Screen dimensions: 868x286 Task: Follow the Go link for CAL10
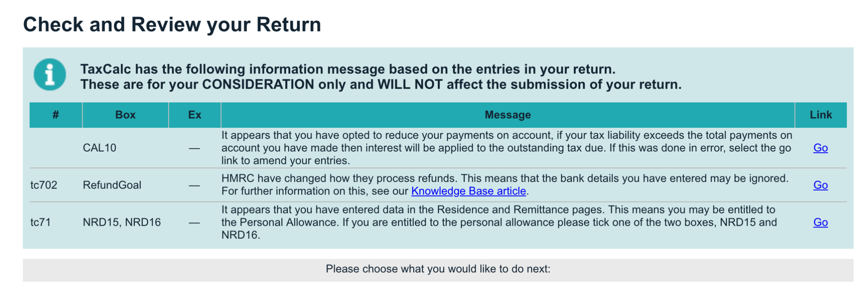click(x=820, y=148)
